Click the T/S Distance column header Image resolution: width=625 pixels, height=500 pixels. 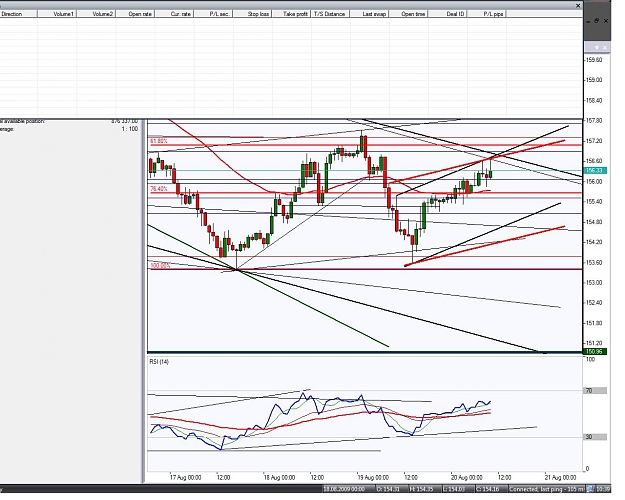click(330, 14)
